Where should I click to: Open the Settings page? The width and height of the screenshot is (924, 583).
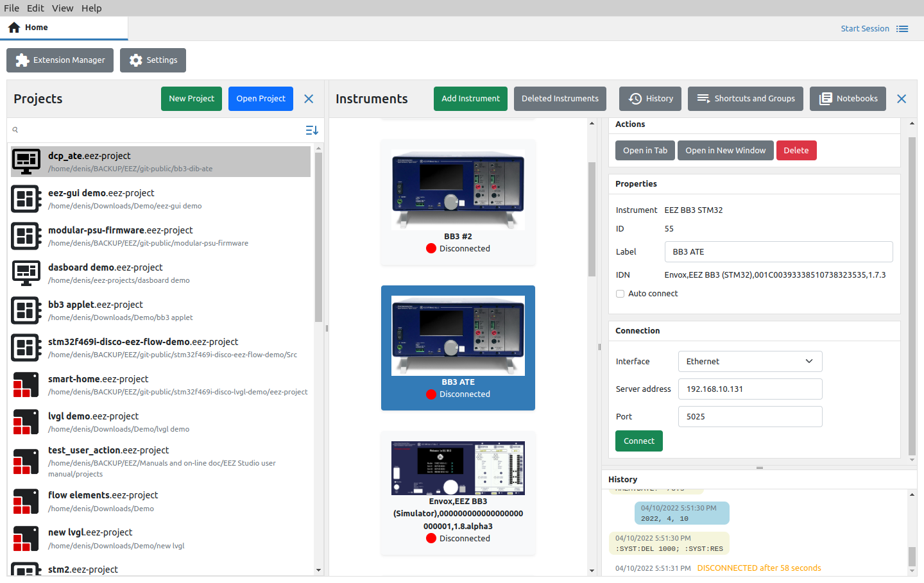(153, 60)
